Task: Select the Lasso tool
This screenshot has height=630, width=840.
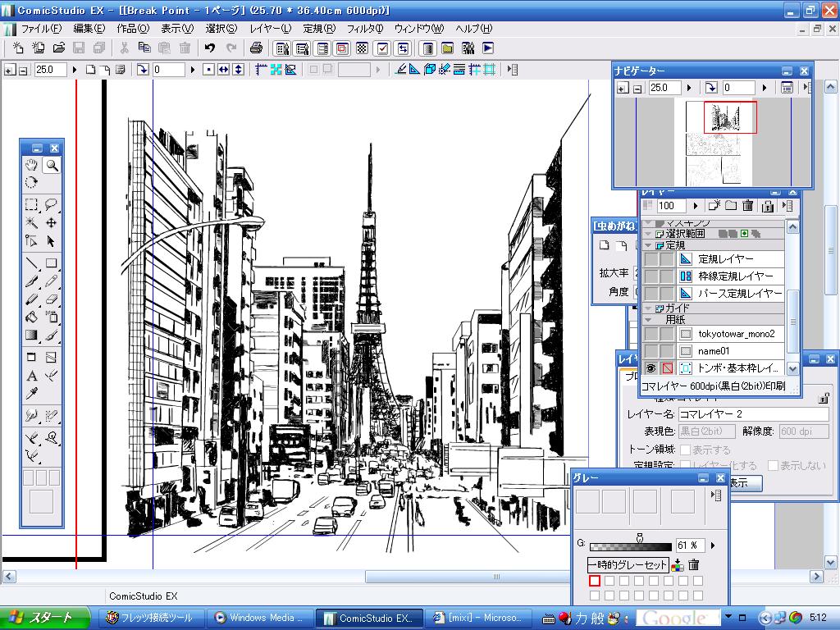Action: (52, 204)
